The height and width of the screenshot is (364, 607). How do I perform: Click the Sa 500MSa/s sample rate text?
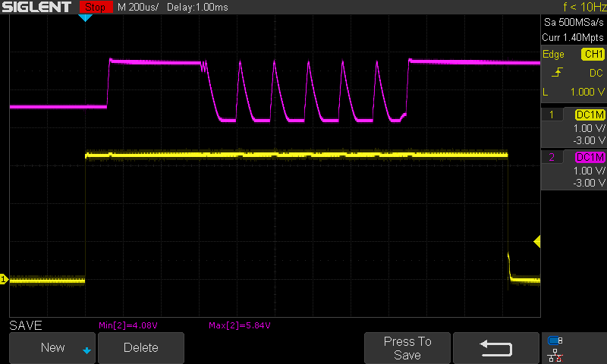click(574, 22)
